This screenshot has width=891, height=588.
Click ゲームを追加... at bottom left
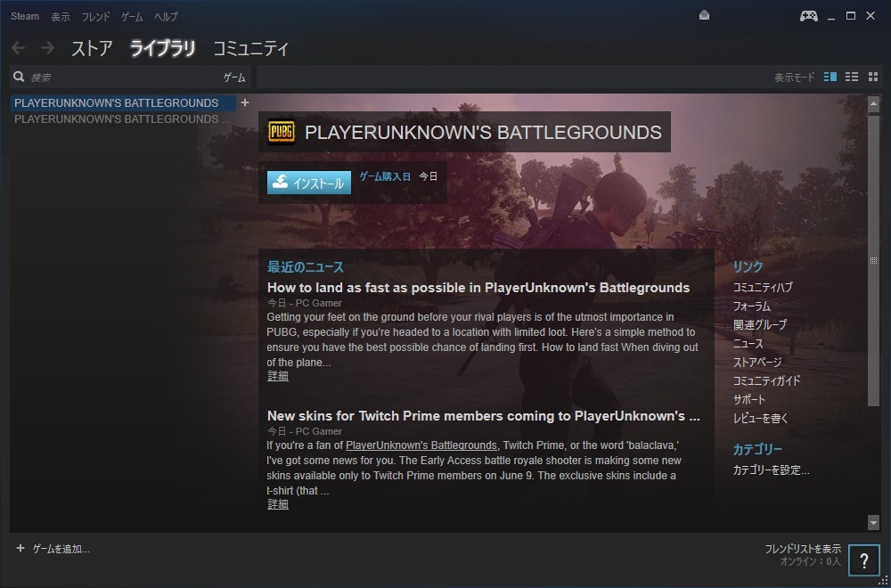[x=61, y=549]
